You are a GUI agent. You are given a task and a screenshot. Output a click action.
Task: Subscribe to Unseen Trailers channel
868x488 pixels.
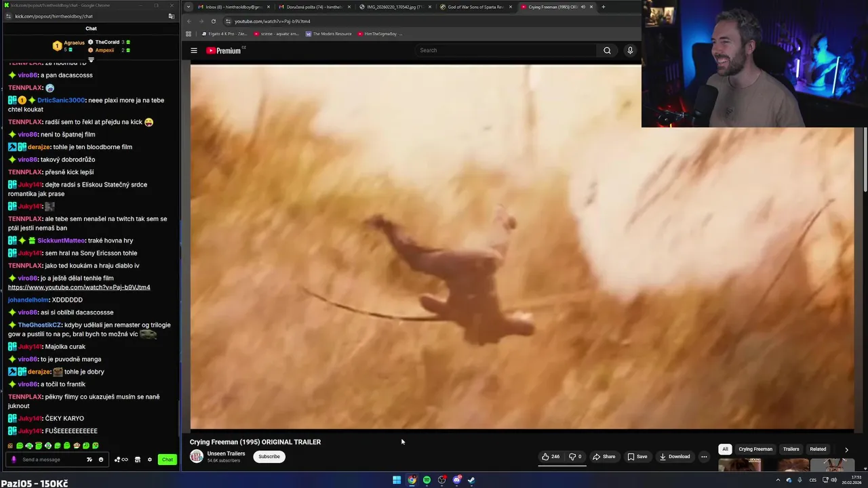[x=269, y=456]
